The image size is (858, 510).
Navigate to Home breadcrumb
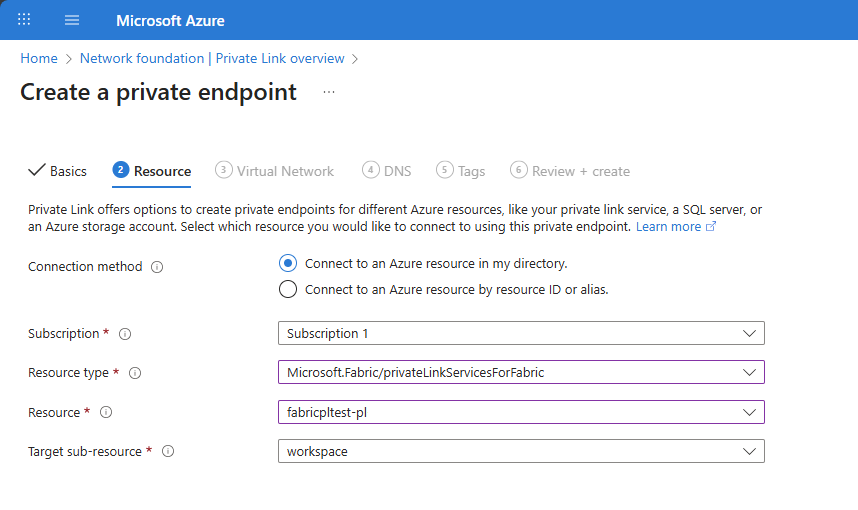click(x=39, y=59)
